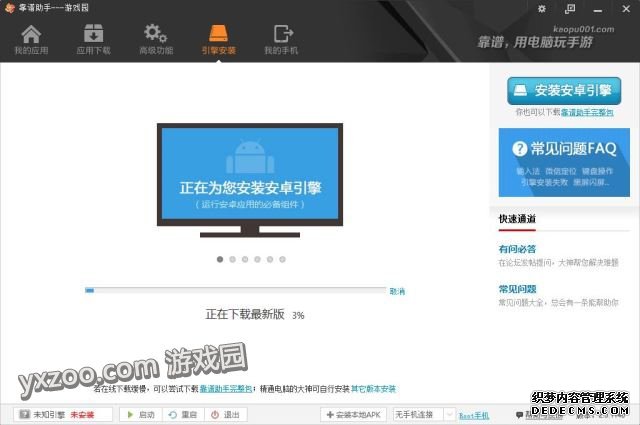Open 靠谱助手完整包 link under install button
640x425 pixels.
tap(587, 112)
